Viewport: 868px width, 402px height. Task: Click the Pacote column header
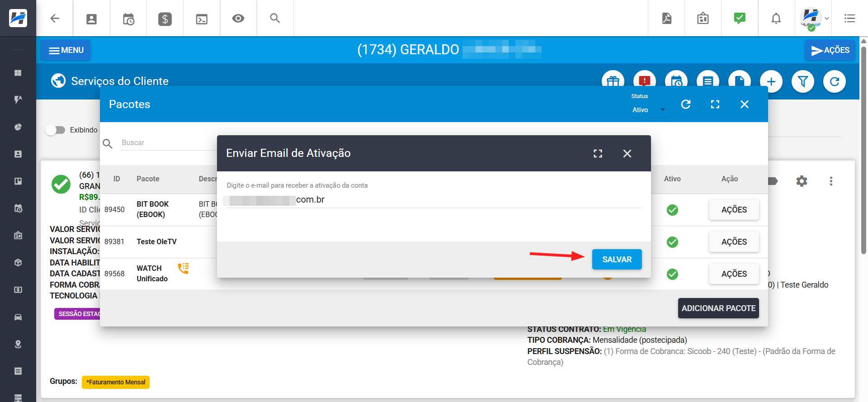[x=148, y=179]
